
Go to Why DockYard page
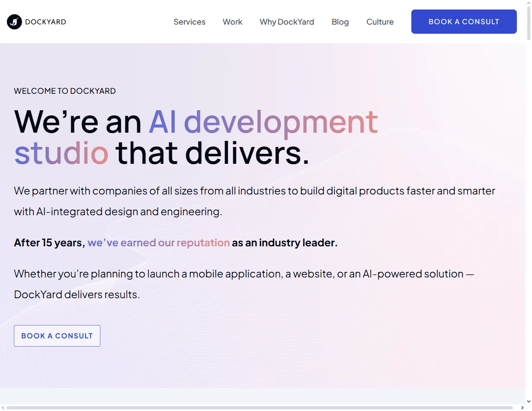click(287, 22)
